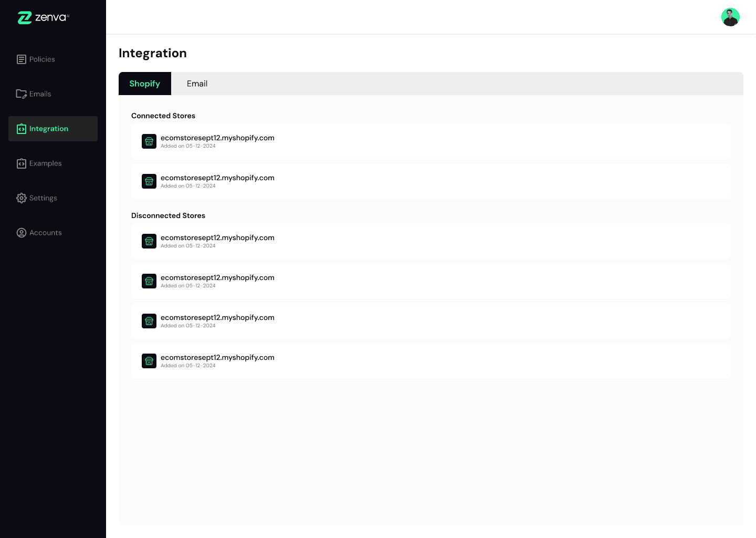Select the second connected store's domain name
The height and width of the screenshot is (538, 756).
pos(217,178)
